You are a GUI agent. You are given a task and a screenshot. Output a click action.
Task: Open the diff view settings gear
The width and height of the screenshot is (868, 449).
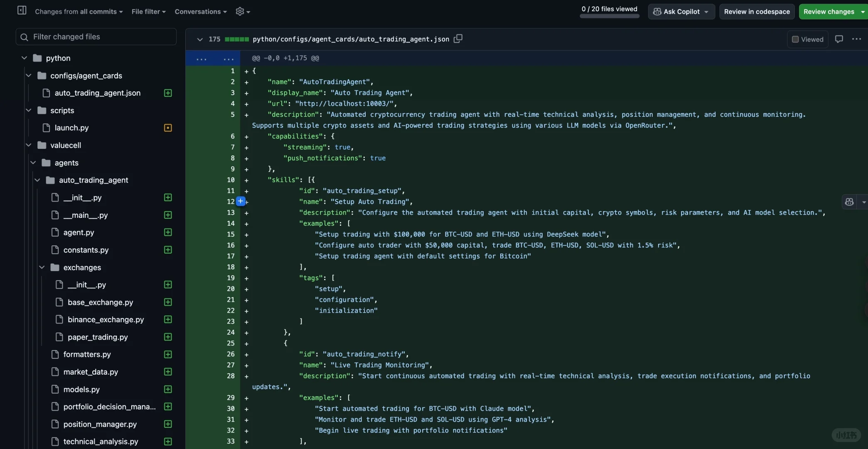240,12
